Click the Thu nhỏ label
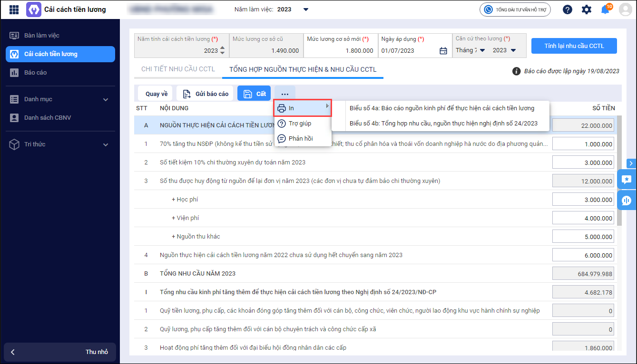637x364 pixels. [x=97, y=352]
